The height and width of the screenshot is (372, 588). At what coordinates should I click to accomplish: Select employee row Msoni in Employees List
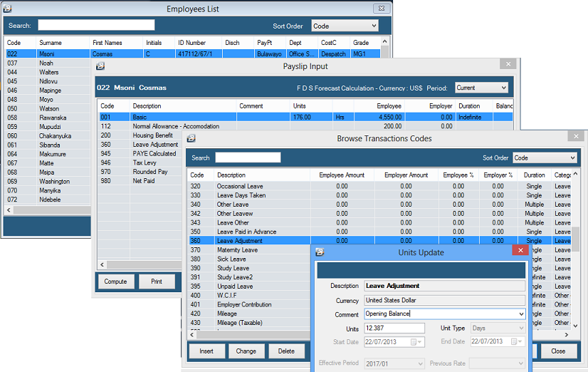coord(193,53)
